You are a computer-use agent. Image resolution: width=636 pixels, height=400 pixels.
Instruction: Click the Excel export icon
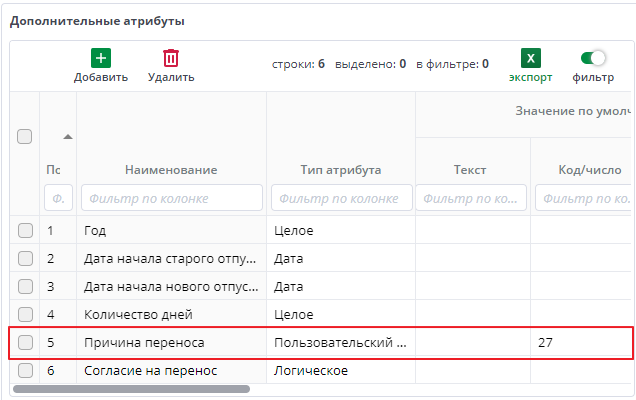coord(530,58)
